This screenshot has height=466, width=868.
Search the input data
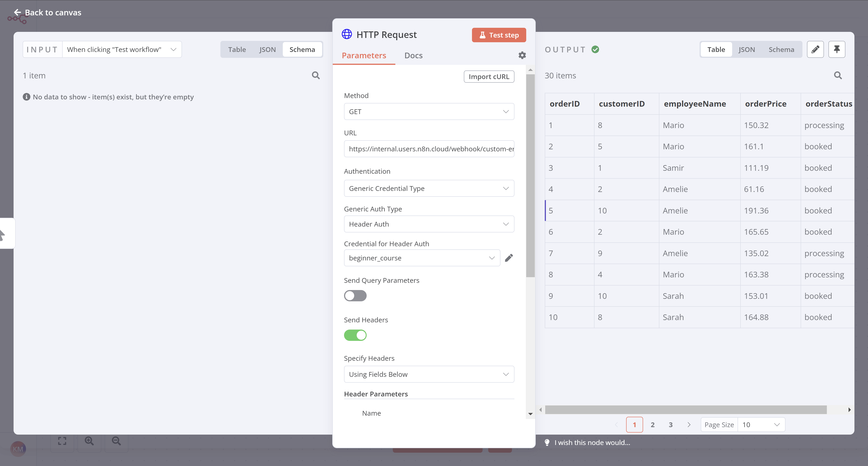tap(315, 75)
